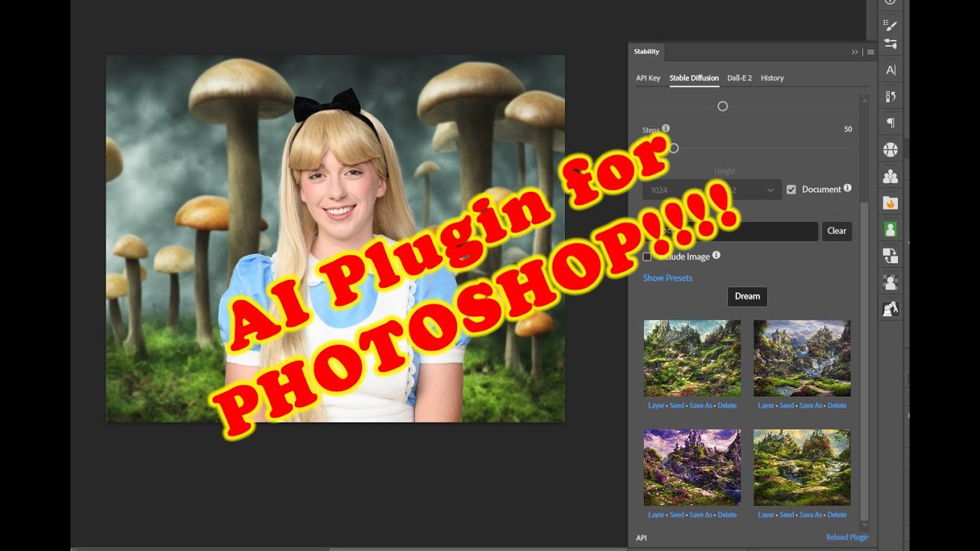Click the seed input field beside Clear
980x551 pixels.
pyautogui.click(x=730, y=231)
